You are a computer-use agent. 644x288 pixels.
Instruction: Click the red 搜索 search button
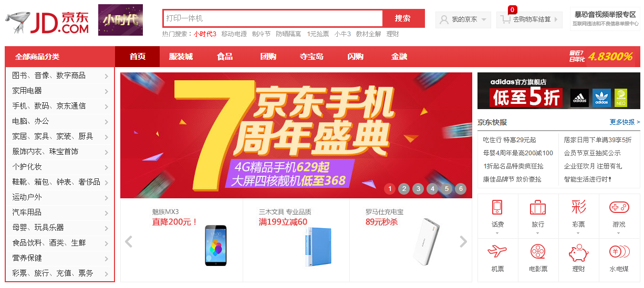click(x=403, y=18)
